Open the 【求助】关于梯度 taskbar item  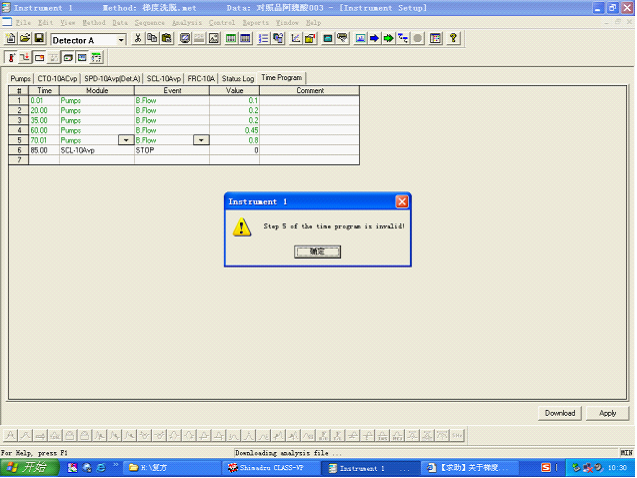(x=470, y=468)
